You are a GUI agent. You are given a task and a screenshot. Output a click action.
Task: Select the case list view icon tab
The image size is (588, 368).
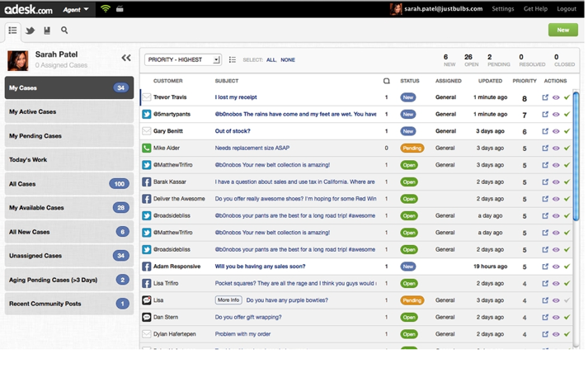[x=12, y=31]
